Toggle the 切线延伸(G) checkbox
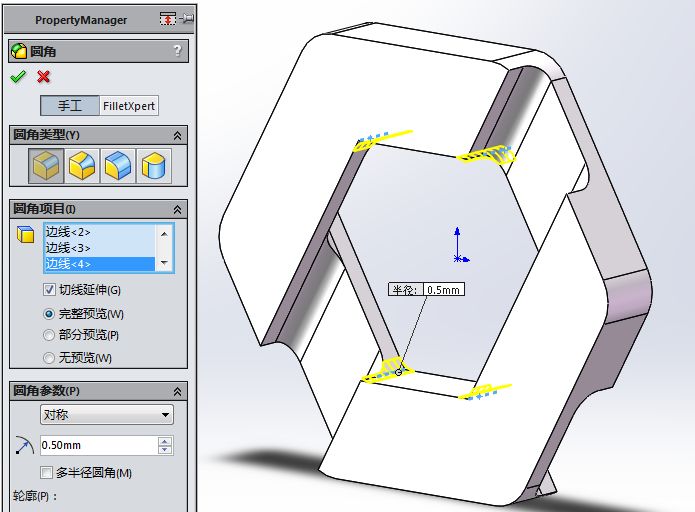 49,290
